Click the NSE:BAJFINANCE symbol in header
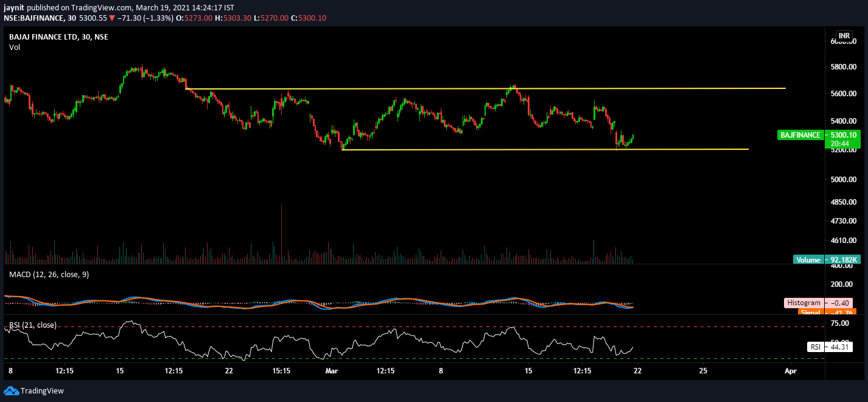 click(34, 18)
